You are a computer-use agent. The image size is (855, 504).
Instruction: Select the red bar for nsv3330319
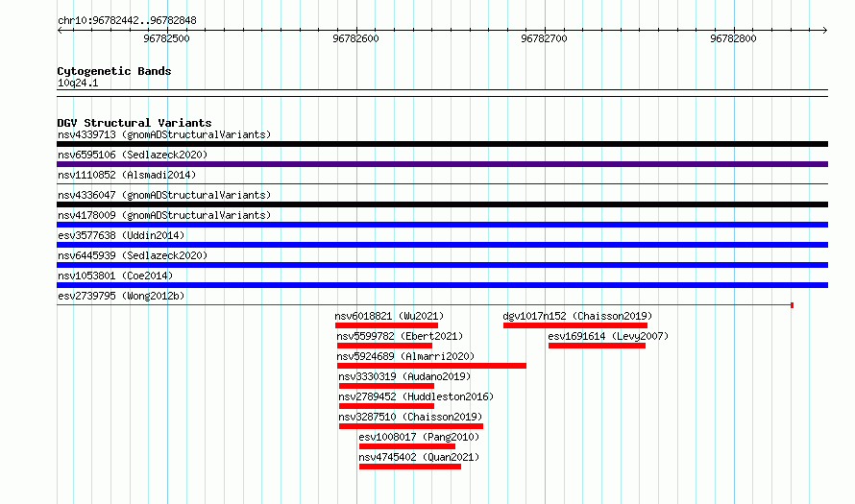click(x=386, y=386)
